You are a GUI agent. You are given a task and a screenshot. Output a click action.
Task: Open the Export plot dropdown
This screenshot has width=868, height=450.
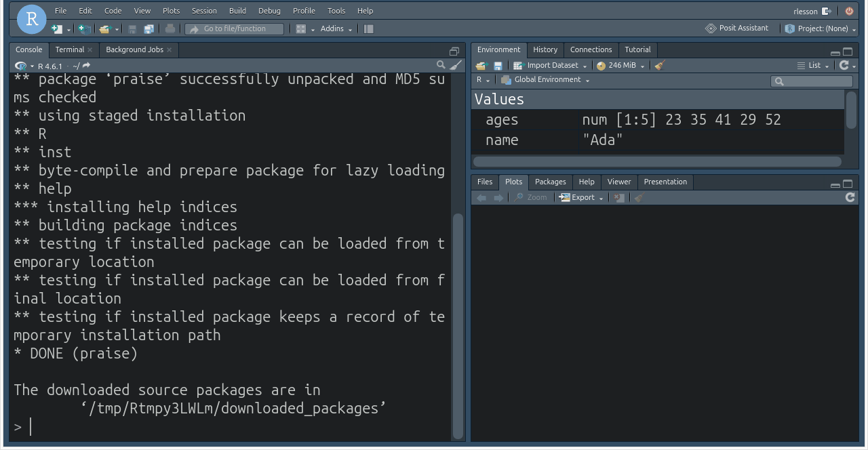pyautogui.click(x=581, y=198)
